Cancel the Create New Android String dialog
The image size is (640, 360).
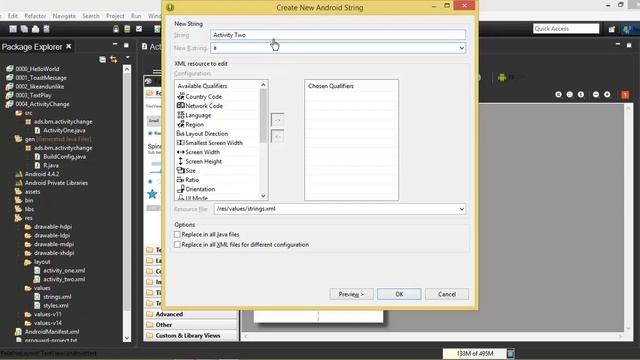[447, 294]
